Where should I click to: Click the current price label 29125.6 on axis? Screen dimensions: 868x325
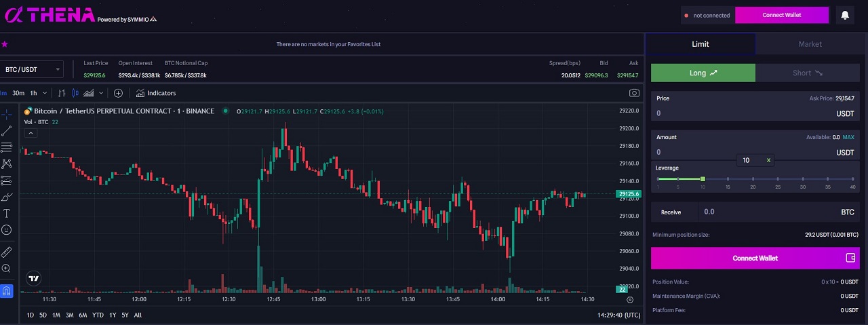629,194
